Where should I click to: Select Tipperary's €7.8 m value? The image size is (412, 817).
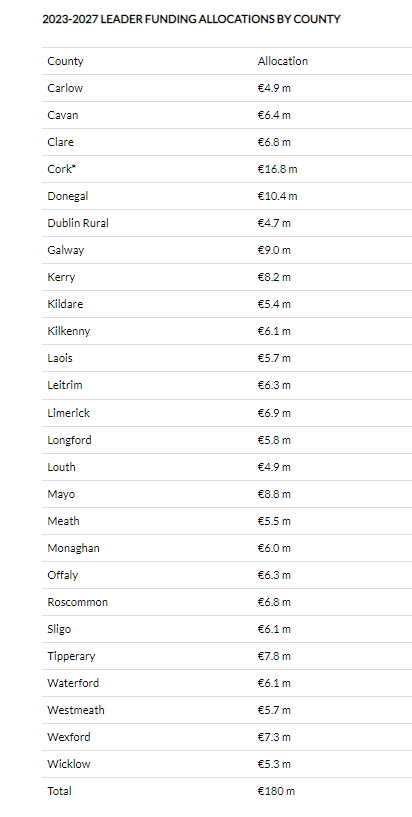click(274, 656)
